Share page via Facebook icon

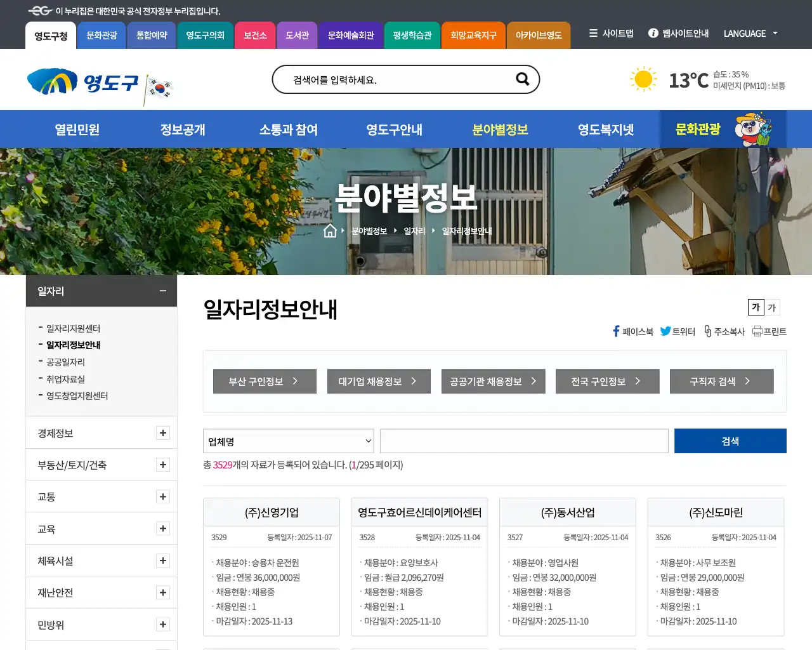pos(615,331)
